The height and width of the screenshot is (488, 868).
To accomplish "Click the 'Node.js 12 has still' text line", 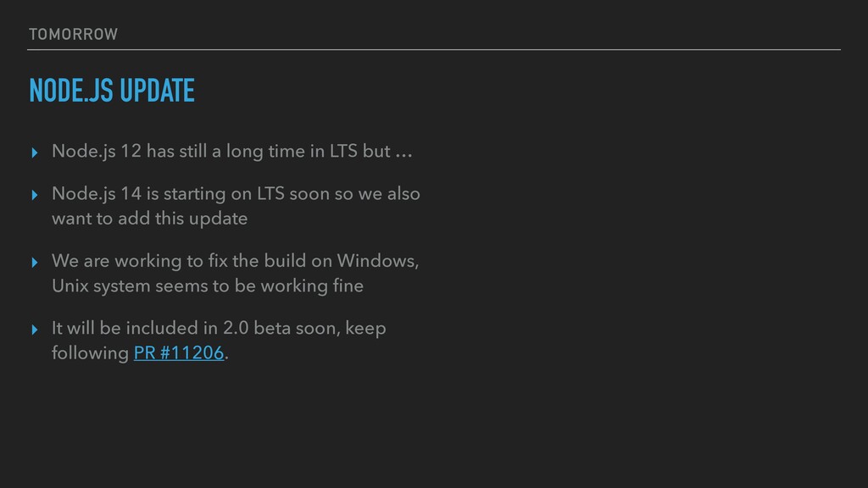I will pyautogui.click(x=232, y=151).
